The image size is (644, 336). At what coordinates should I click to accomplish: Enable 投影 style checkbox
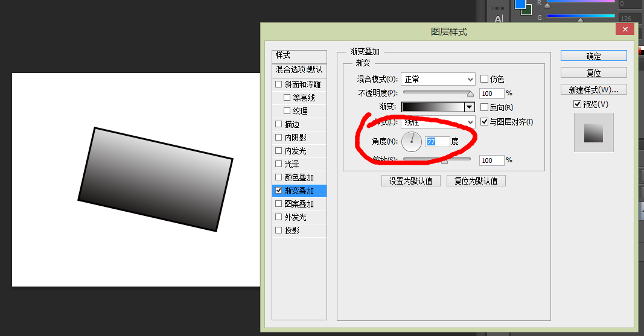[278, 230]
